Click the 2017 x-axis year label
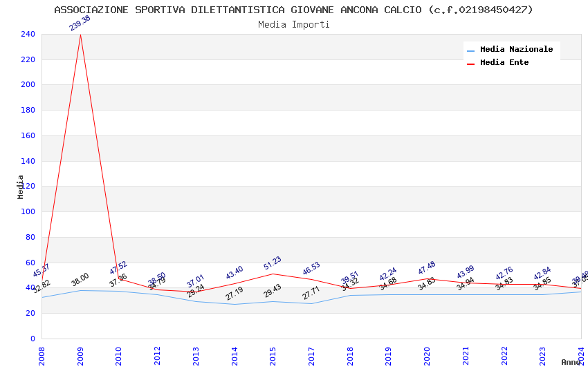The height and width of the screenshot is (380, 588). pos(311,356)
